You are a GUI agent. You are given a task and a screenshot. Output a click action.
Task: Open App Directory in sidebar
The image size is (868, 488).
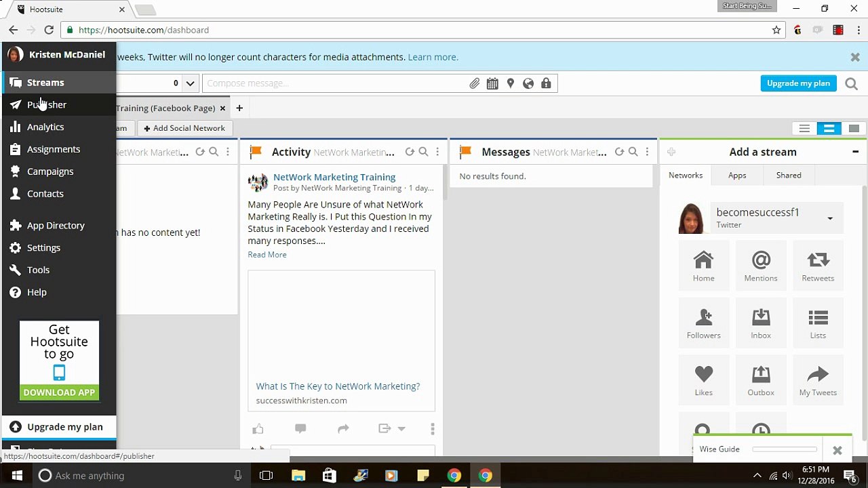pyautogui.click(x=58, y=226)
